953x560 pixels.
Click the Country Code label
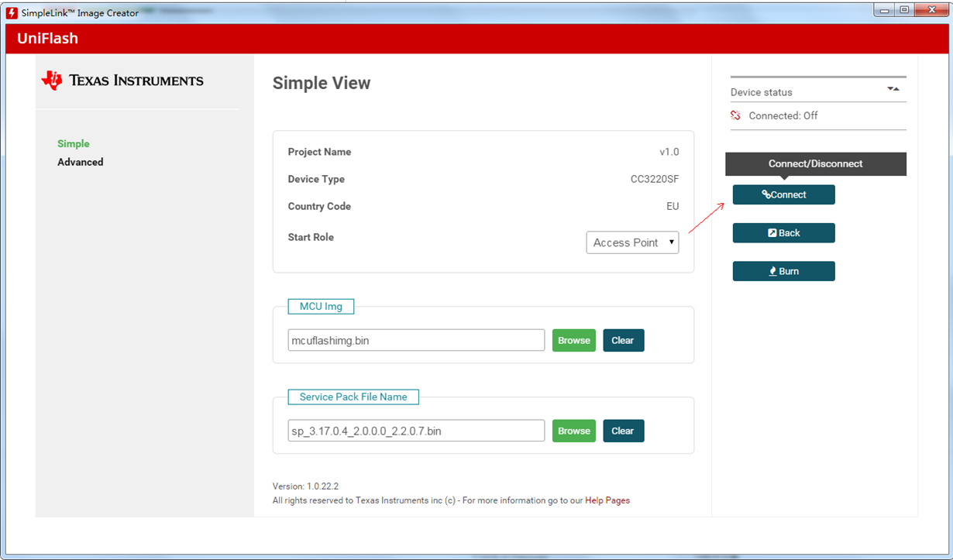tap(319, 206)
